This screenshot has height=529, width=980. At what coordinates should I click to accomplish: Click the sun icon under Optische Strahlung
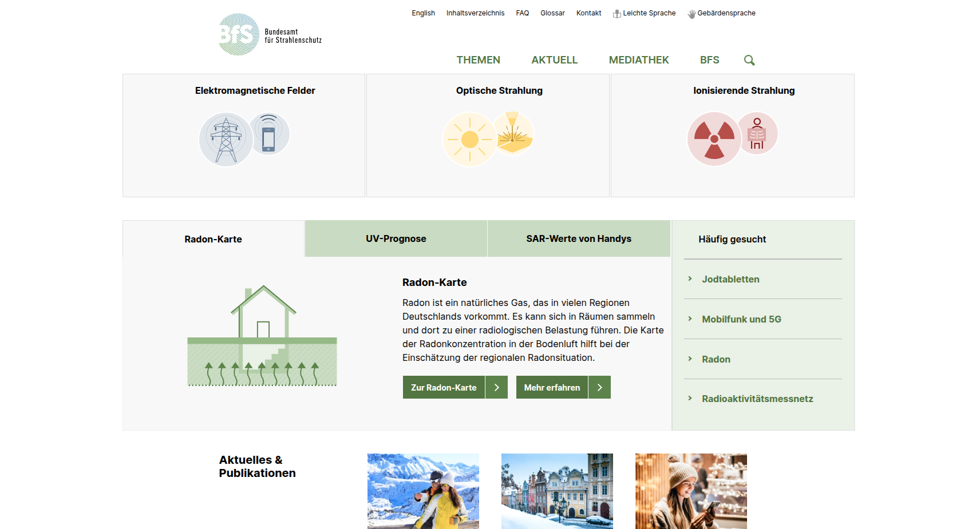[469, 140]
